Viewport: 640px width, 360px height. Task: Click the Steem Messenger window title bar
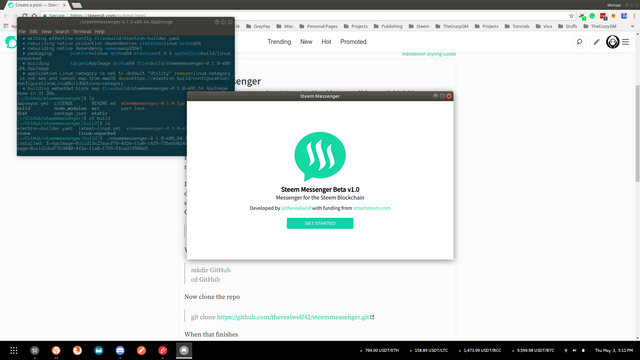pyautogui.click(x=320, y=96)
